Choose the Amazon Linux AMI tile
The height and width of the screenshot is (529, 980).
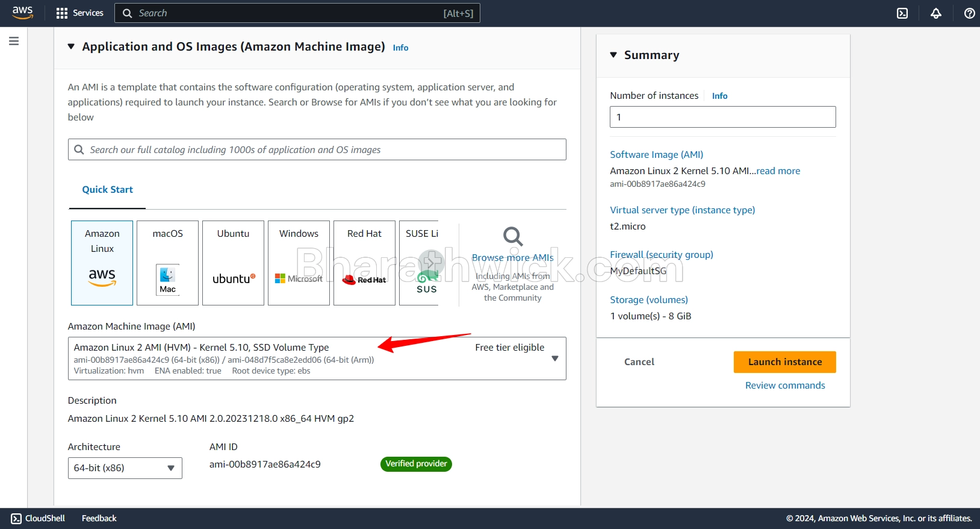(102, 263)
